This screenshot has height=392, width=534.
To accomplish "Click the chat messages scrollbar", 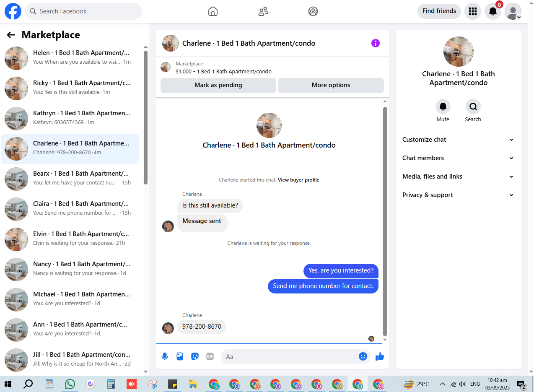I will point(385,221).
